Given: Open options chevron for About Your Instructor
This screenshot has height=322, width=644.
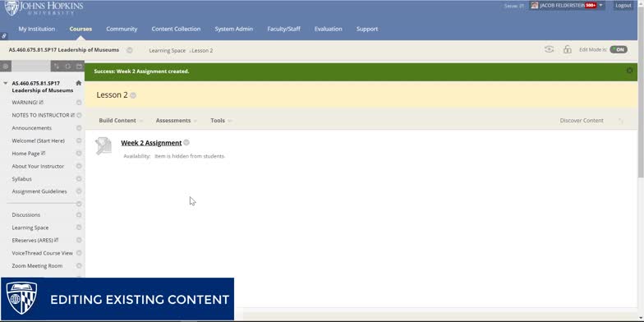Looking at the screenshot, I should tap(79, 166).
